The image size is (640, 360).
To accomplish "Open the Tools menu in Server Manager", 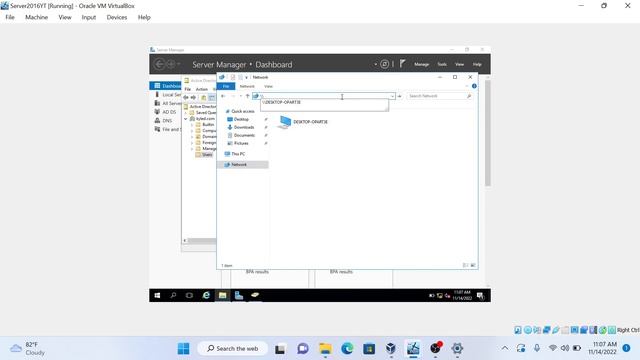I will (x=442, y=64).
